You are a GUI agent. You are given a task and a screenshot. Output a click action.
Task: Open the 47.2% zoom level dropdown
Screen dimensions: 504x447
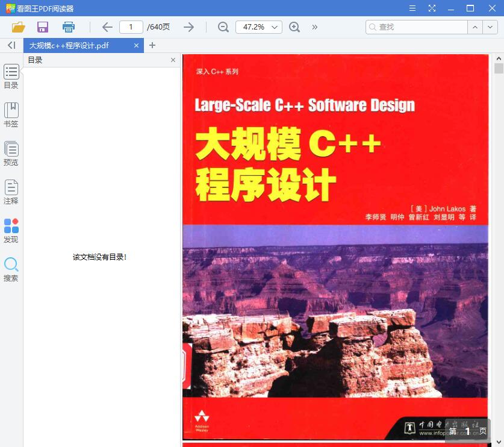(259, 27)
